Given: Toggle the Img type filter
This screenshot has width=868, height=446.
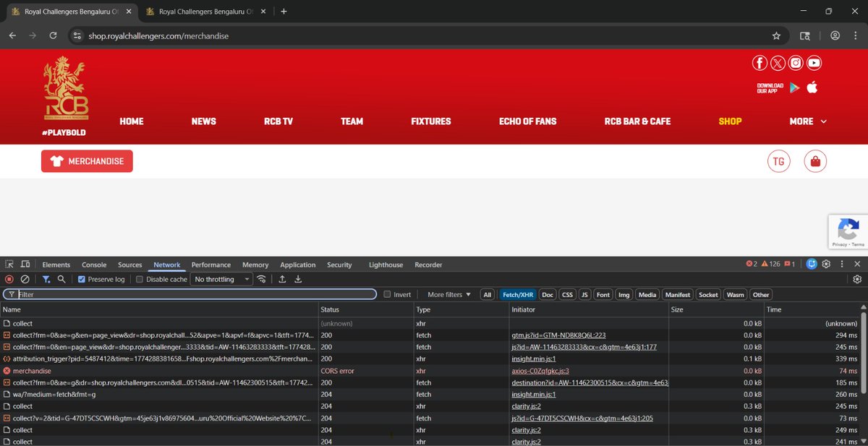Looking at the screenshot, I should 624,294.
